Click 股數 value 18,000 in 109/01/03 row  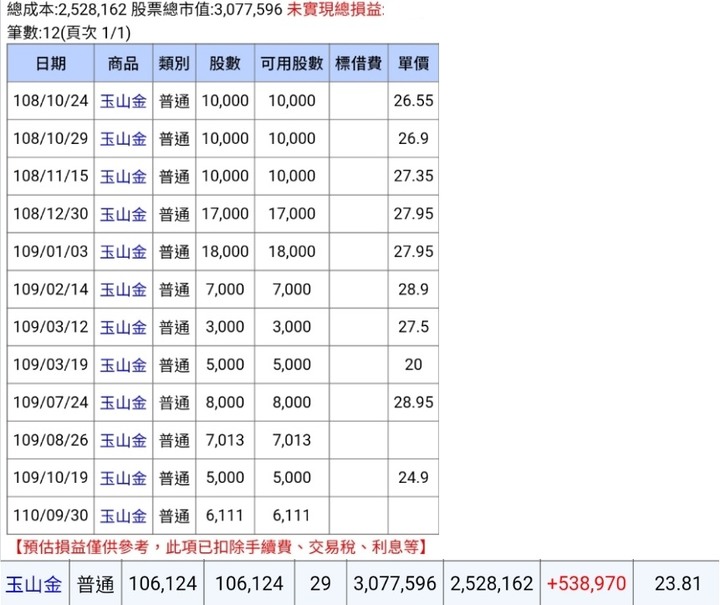225,252
